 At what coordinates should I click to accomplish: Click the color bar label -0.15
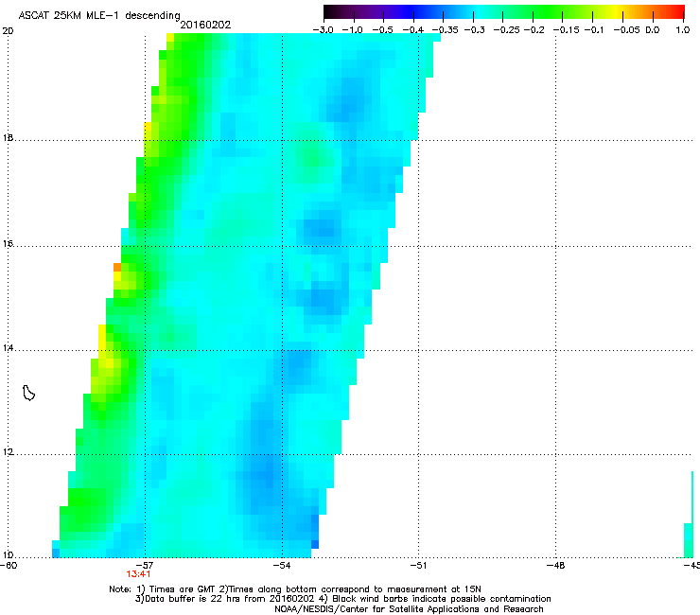(566, 30)
